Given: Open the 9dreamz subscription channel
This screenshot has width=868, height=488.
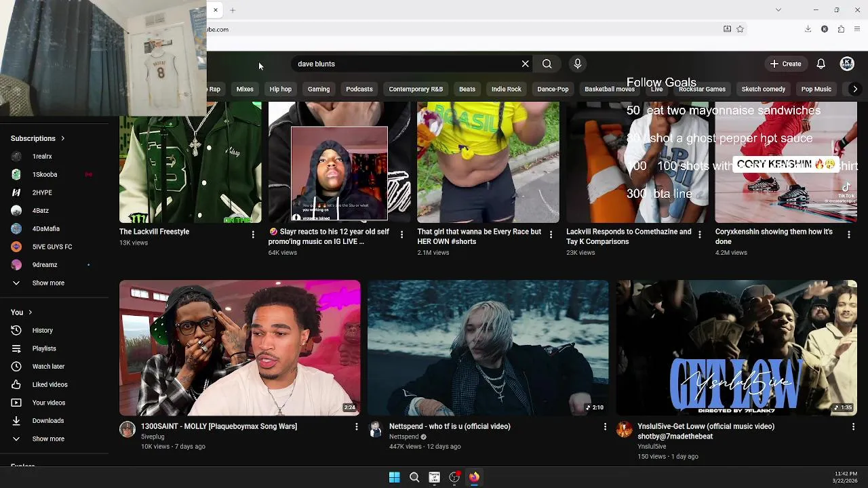Looking at the screenshot, I should pyautogui.click(x=45, y=265).
